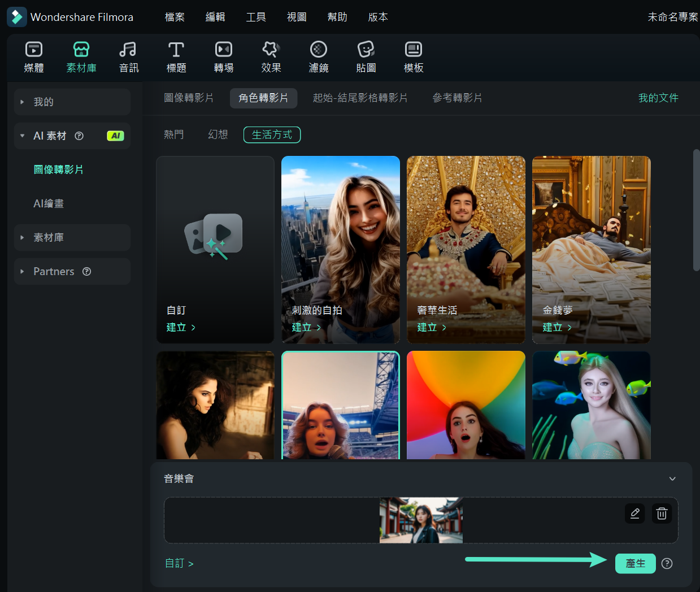The image size is (700, 592).
Task: Click the 自訂 > link beside 產生
Action: [179, 563]
